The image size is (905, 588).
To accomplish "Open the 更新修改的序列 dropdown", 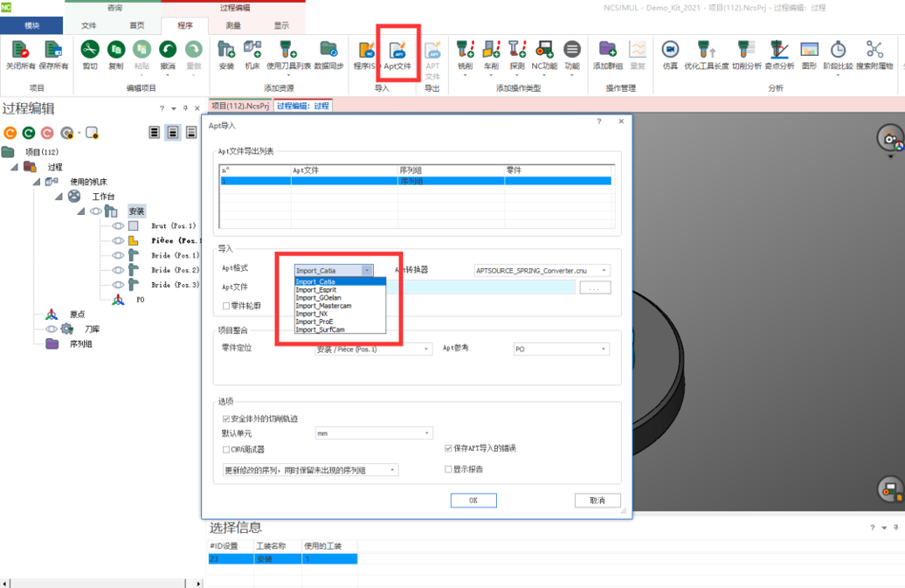I will (310, 470).
